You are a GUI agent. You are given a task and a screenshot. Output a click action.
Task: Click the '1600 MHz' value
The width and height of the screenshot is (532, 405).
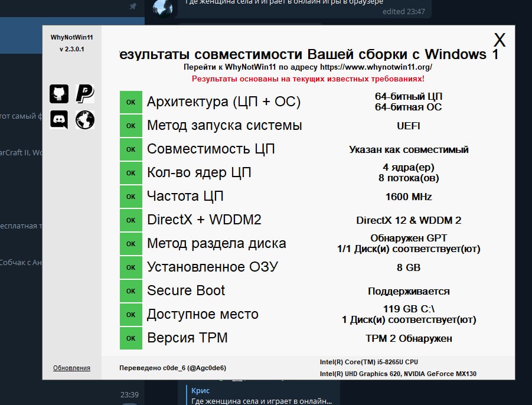(x=409, y=197)
